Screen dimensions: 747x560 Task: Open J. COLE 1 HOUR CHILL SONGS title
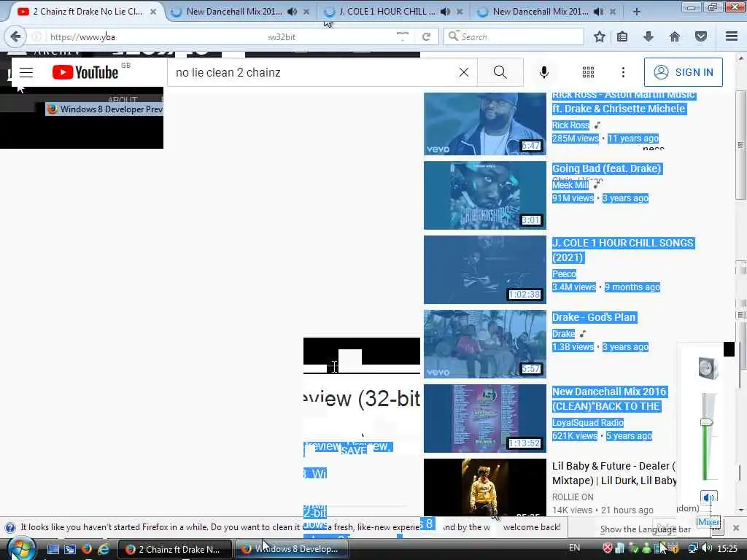[x=623, y=250]
